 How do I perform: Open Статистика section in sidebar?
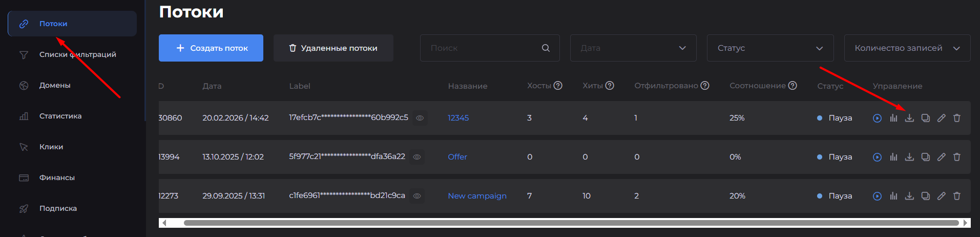click(x=60, y=116)
